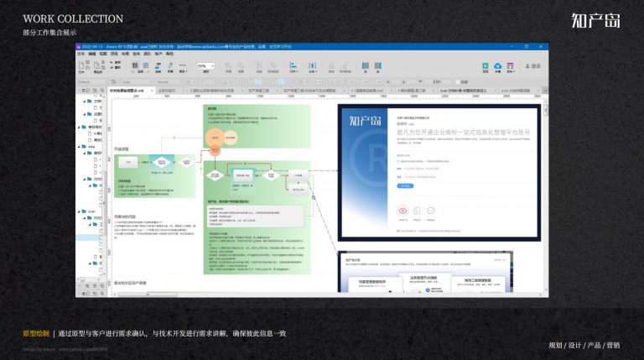Click the 登录 login button

[533, 65]
